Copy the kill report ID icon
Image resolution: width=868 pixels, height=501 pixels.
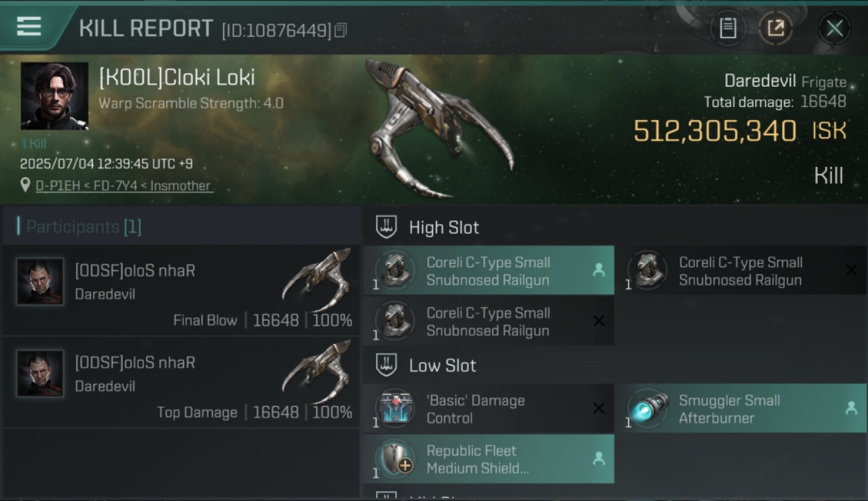pyautogui.click(x=341, y=30)
